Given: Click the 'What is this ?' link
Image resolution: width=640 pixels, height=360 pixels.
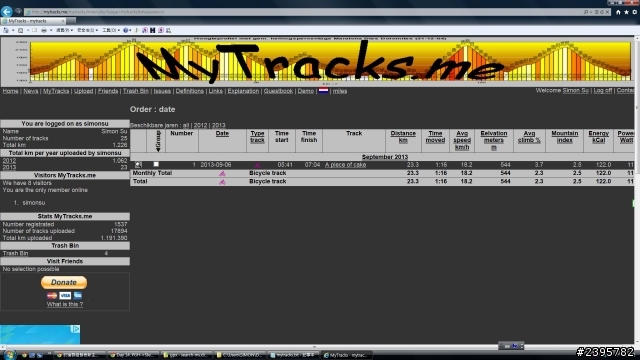Looking at the screenshot, I should point(65,304).
